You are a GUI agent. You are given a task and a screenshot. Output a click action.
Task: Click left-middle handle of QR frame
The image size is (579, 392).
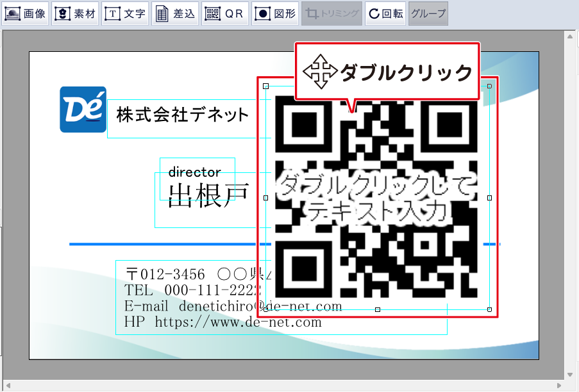[265, 198]
